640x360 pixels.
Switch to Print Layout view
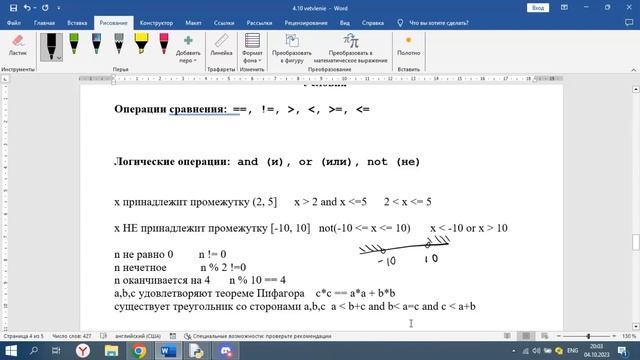(526, 336)
